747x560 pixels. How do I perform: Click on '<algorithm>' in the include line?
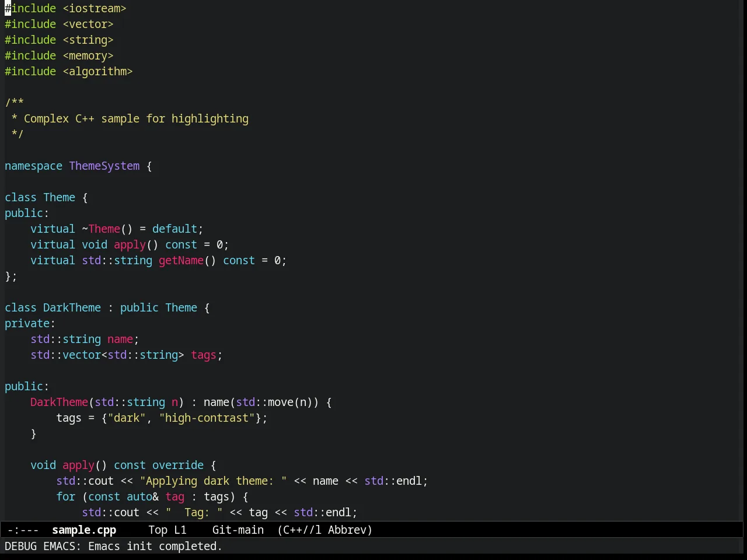(x=97, y=71)
